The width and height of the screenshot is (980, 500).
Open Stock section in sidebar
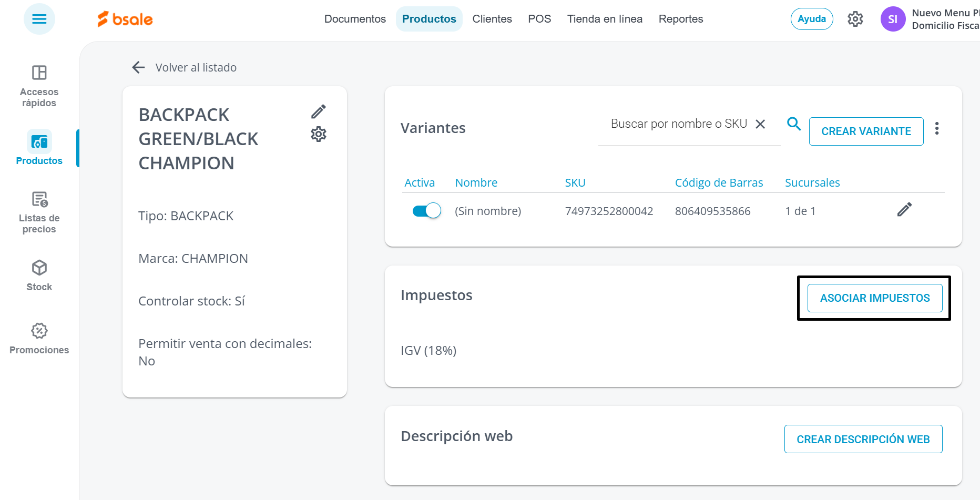pos(39,275)
